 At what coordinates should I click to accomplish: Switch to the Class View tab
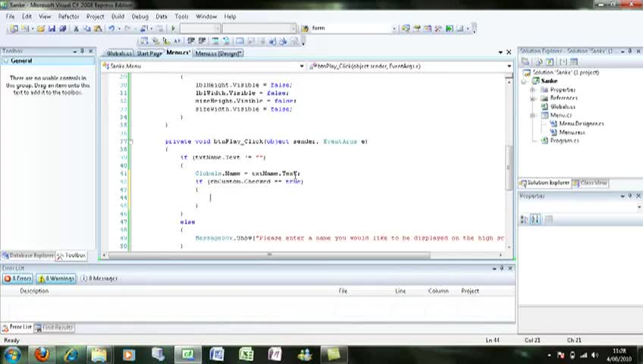click(591, 183)
